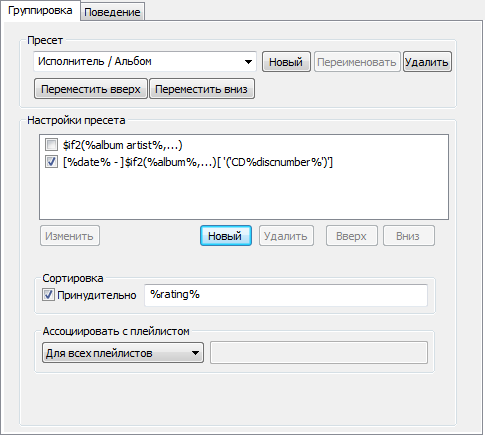Click highlighted Новый button under preset list
Screen dimensions: 485x436
226,236
